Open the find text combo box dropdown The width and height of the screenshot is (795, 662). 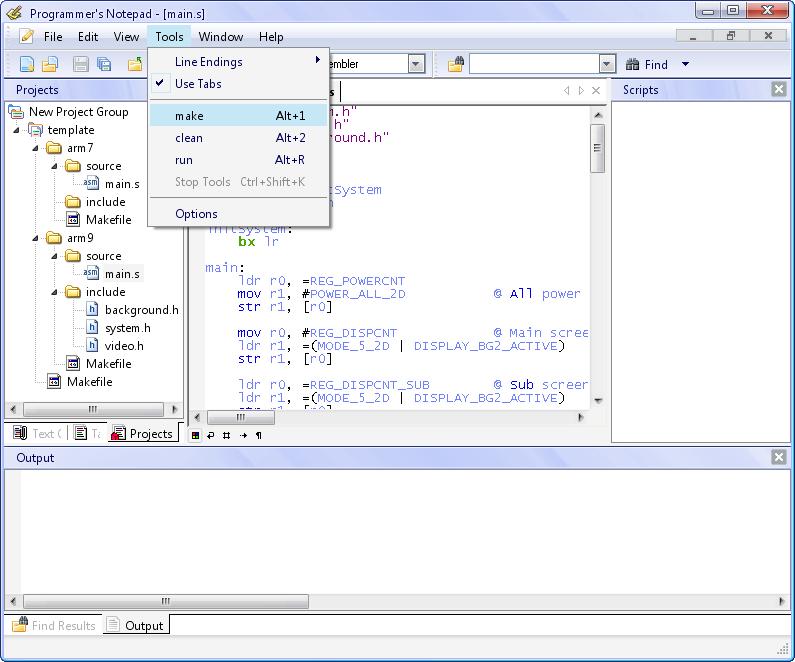coord(606,64)
